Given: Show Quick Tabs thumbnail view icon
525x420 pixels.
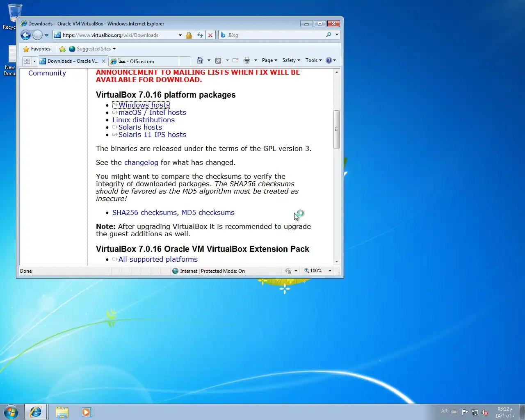Looking at the screenshot, I should coord(27,61).
